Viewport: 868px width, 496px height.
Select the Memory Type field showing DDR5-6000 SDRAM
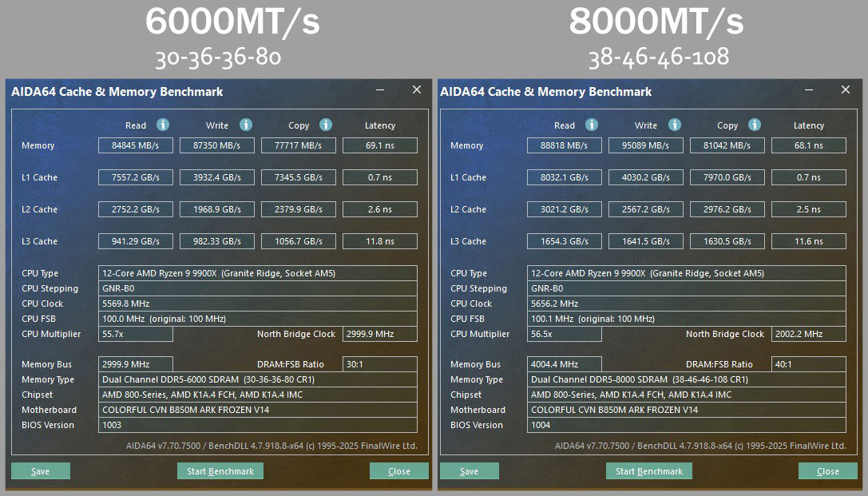[x=257, y=379]
